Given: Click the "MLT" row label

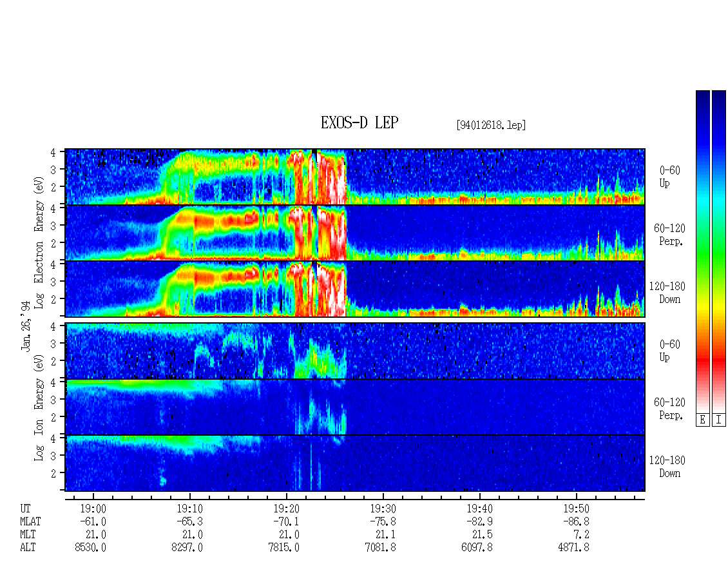Looking at the screenshot, I should point(28,534).
